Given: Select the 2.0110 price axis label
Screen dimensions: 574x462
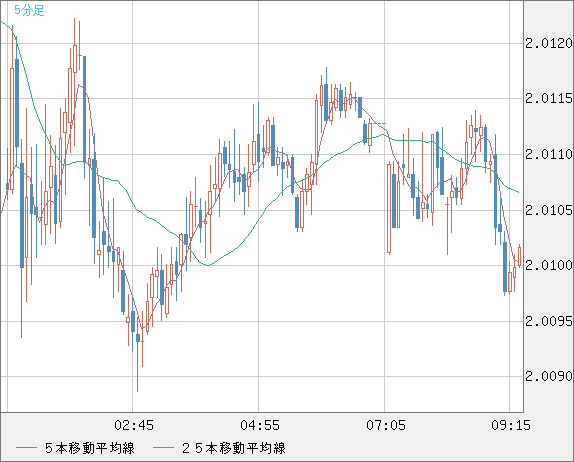Looking at the screenshot, I should click(x=549, y=154).
